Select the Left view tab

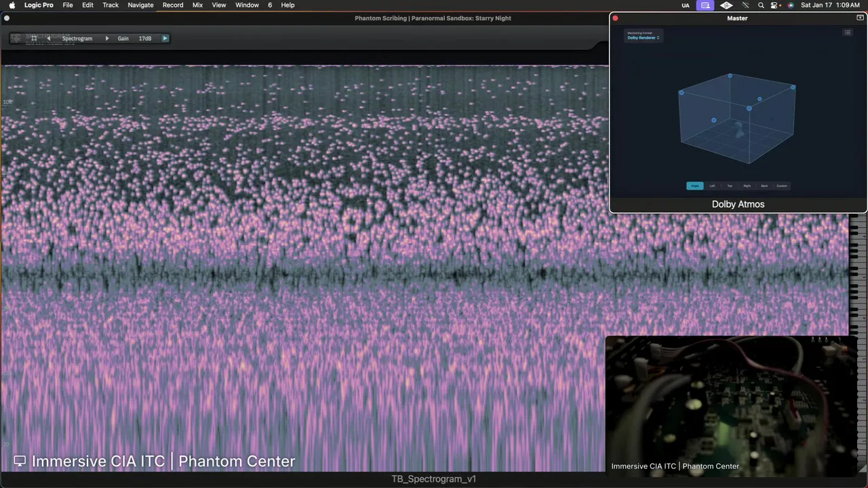click(712, 186)
